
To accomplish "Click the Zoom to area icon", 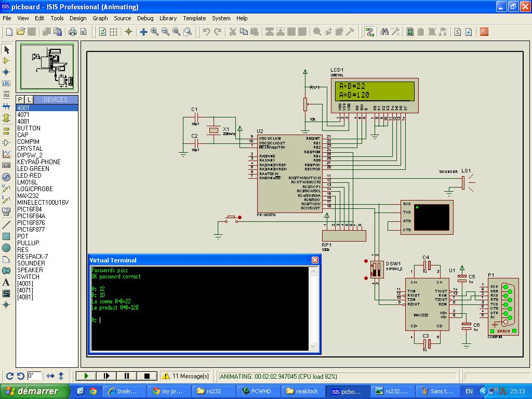I will (x=188, y=32).
